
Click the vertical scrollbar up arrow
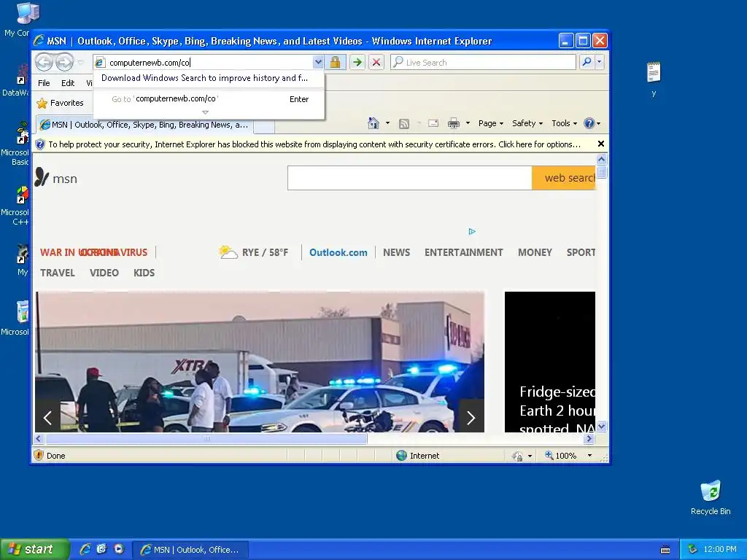601,159
